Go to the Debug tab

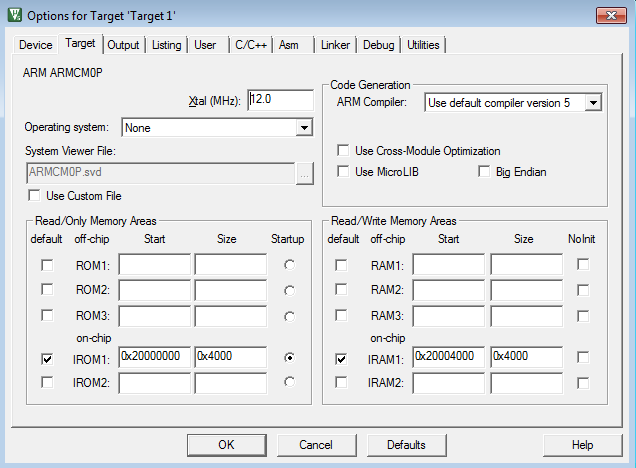point(378,45)
